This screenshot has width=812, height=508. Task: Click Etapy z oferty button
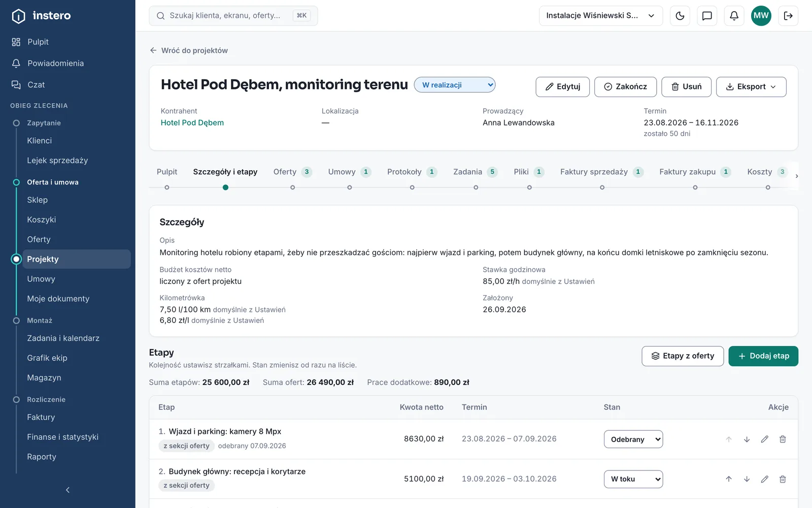683,356
